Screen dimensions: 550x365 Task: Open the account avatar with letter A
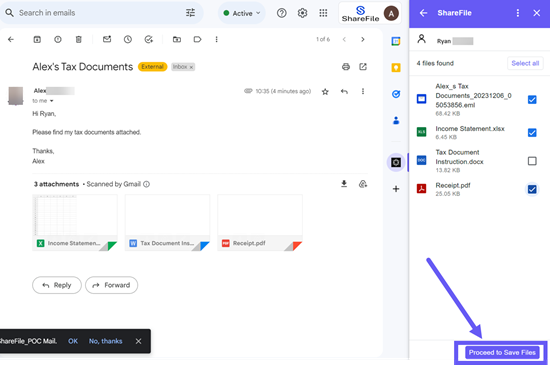point(391,14)
